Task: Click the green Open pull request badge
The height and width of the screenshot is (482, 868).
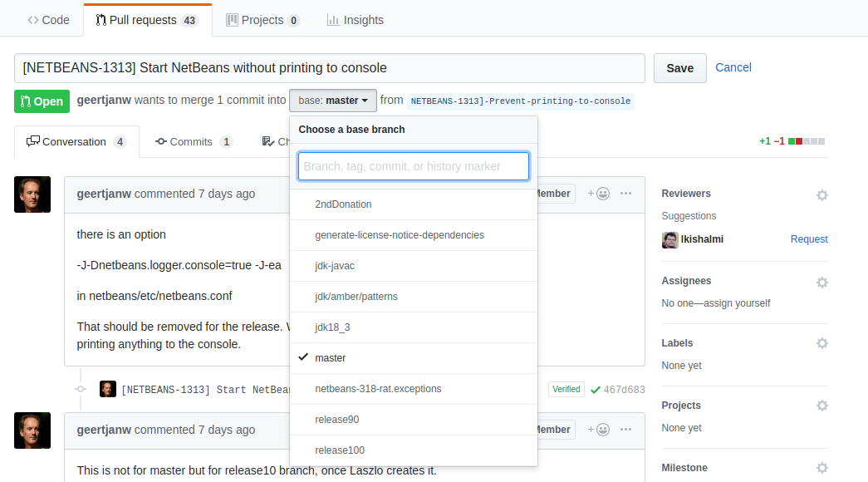Action: pos(42,101)
